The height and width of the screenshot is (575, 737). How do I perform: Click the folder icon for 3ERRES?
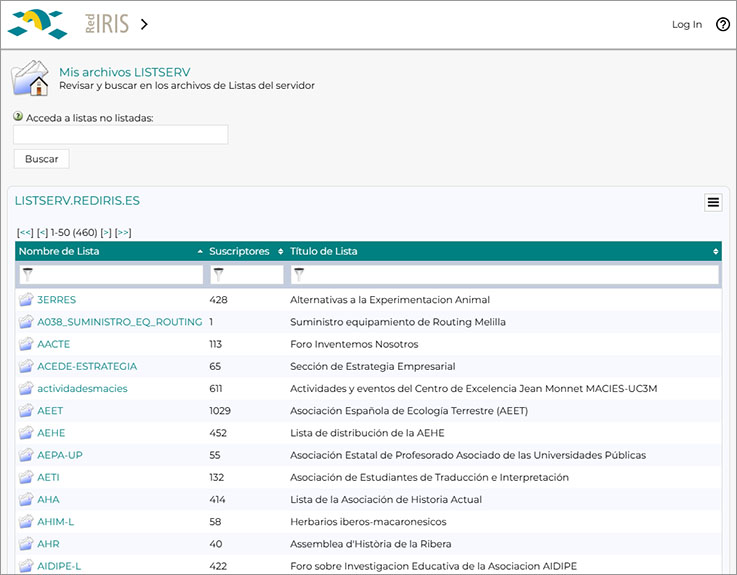click(26, 299)
